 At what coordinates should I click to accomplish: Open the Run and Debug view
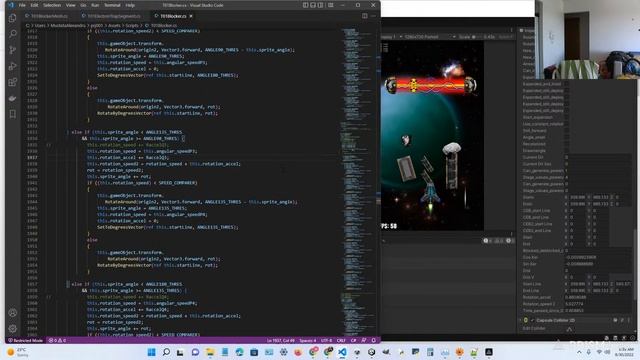pos(13,66)
